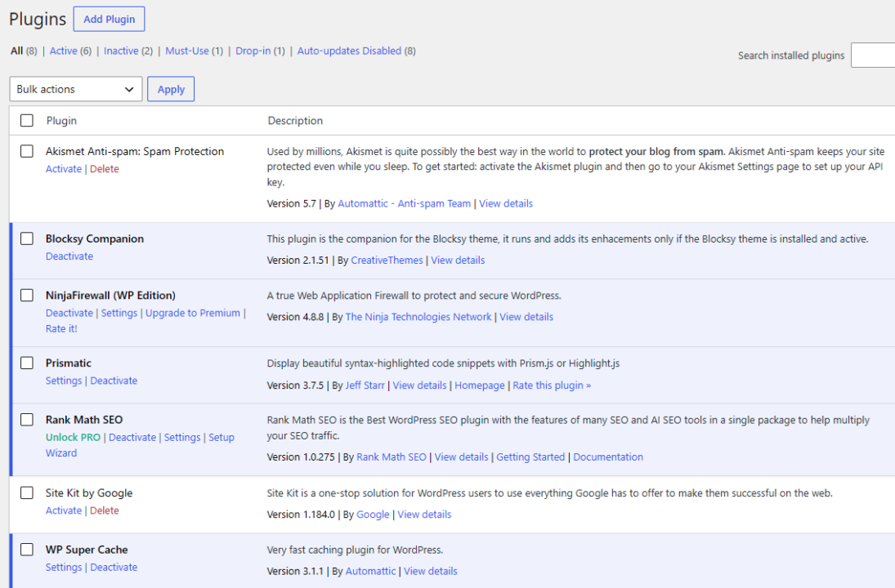Open the Google author link
Image resolution: width=895 pixels, height=588 pixels.
point(373,514)
